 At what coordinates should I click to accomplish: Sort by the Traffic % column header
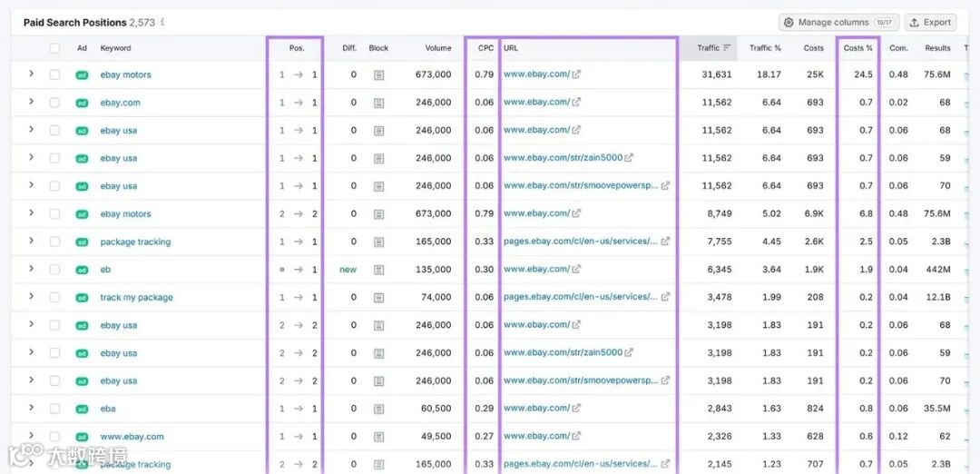coord(765,48)
